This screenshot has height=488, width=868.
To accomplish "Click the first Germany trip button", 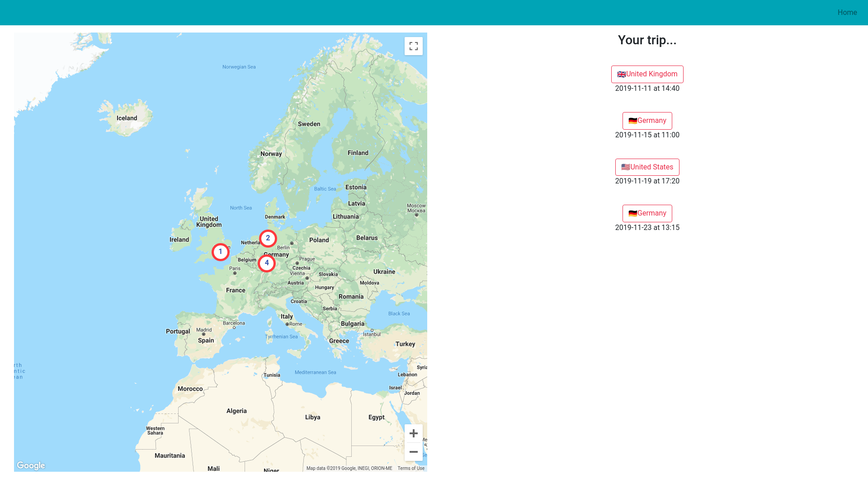I will (x=647, y=121).
